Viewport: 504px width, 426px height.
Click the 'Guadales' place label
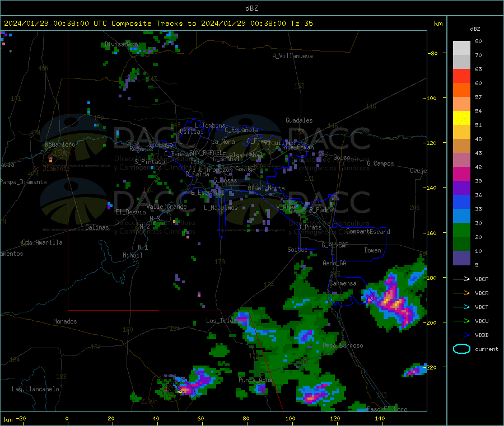click(299, 120)
